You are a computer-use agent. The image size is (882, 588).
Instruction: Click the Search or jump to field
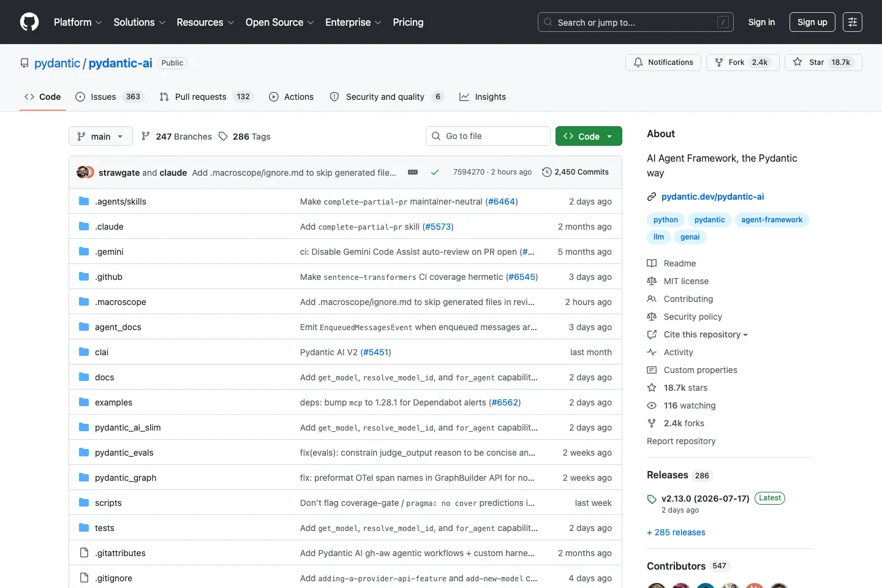click(x=636, y=22)
